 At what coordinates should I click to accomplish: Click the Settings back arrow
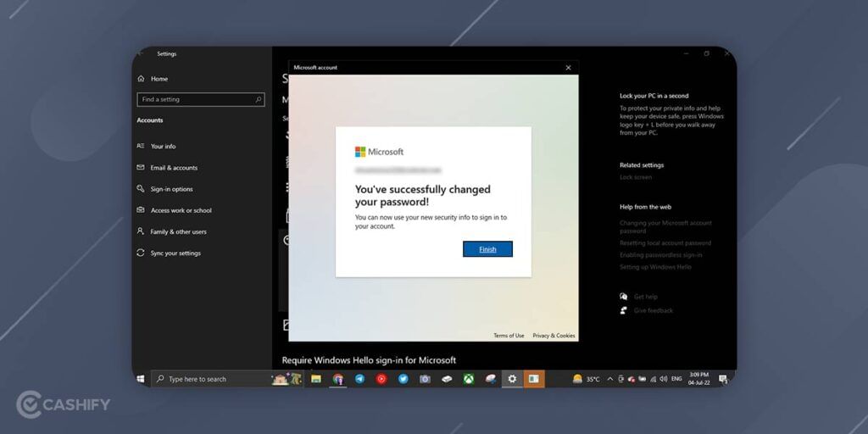click(142, 53)
